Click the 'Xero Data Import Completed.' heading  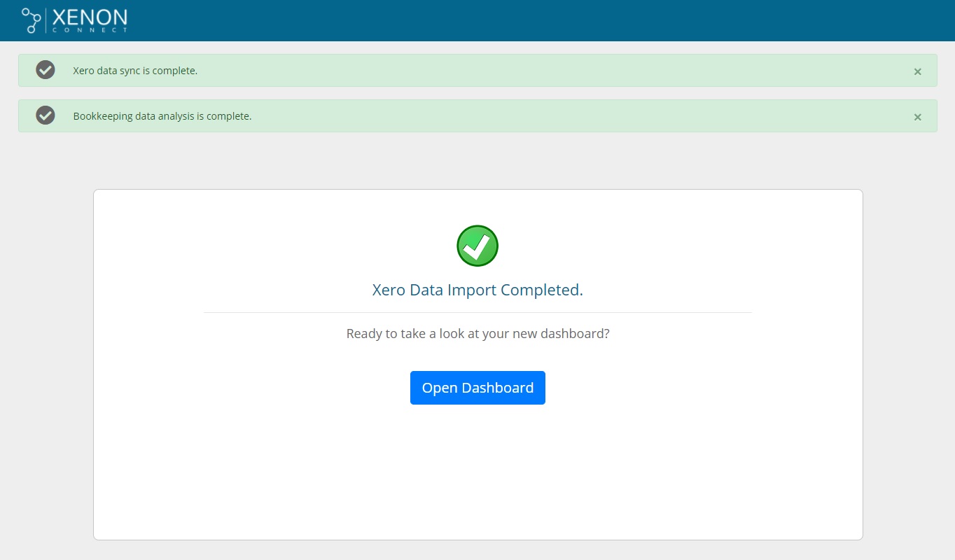478,290
